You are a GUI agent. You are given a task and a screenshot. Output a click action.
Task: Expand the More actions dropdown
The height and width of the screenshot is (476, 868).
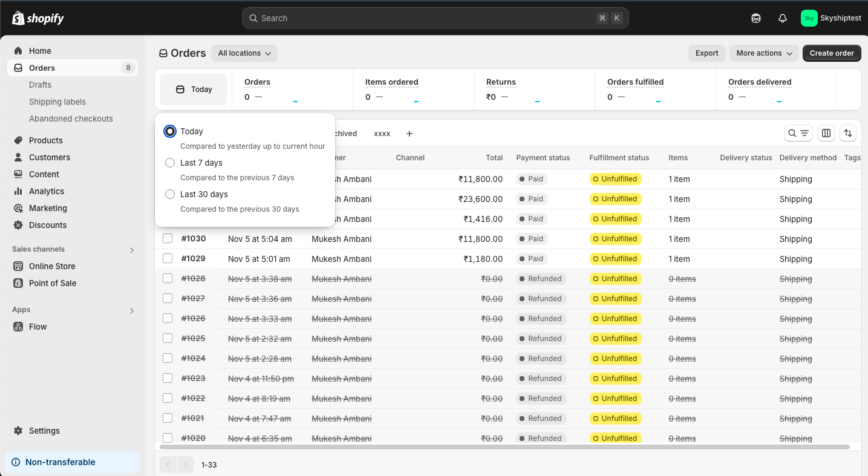[764, 53]
